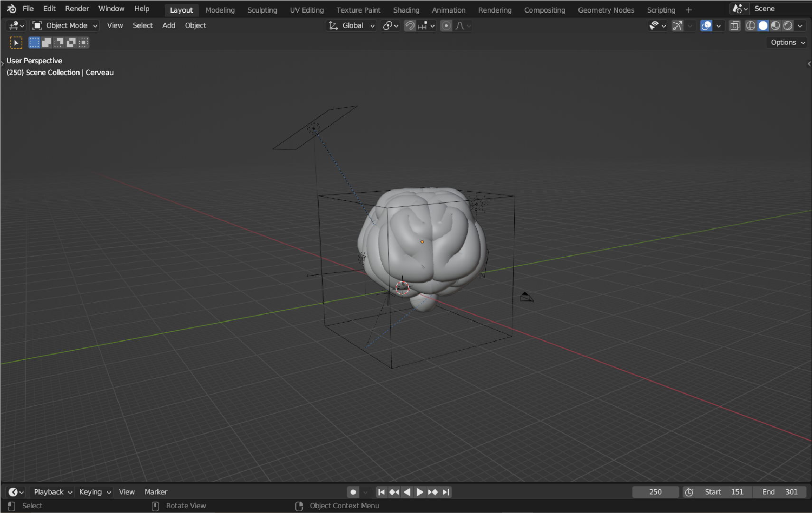The height and width of the screenshot is (513, 812).
Task: Switch to Solid viewport shading
Action: 763,26
